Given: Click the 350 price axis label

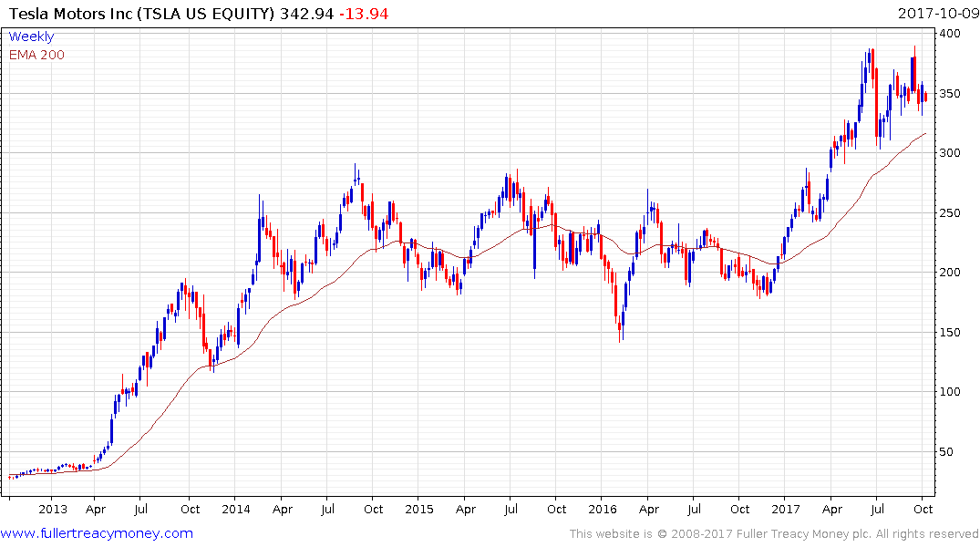Looking at the screenshot, I should (x=950, y=94).
